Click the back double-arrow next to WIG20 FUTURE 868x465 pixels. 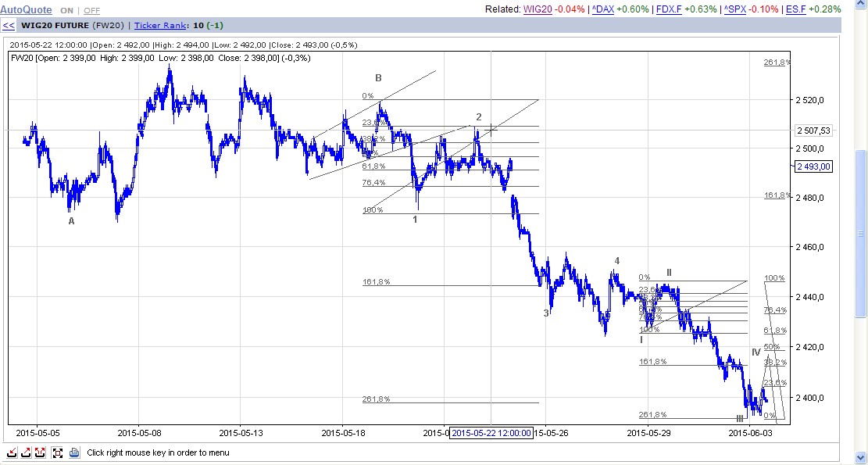pyautogui.click(x=9, y=26)
